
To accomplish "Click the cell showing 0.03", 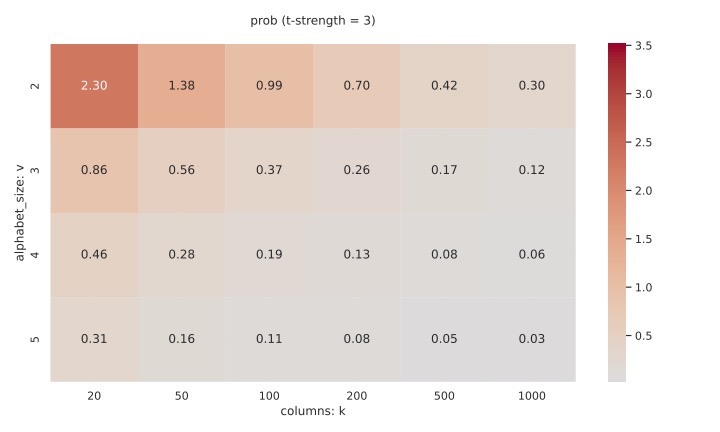I will pos(532,339).
